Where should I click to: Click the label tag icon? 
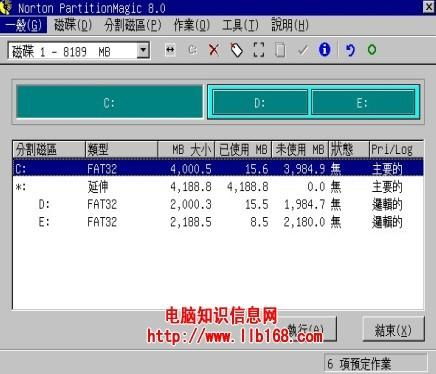[236, 50]
